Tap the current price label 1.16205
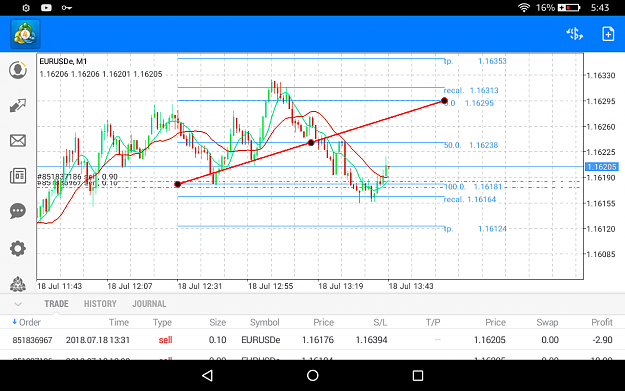Screen dimensions: 625x391 (x=602, y=167)
